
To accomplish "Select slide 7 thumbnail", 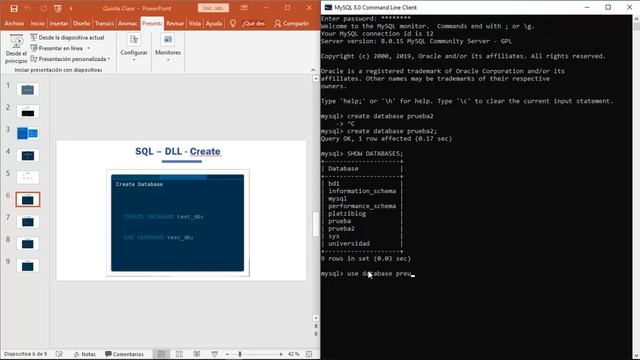I will click(x=28, y=222).
